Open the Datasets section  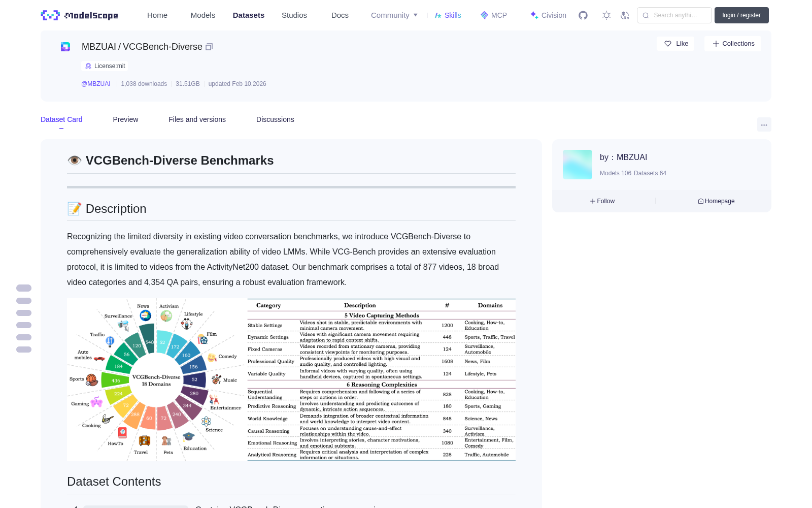[x=249, y=15]
